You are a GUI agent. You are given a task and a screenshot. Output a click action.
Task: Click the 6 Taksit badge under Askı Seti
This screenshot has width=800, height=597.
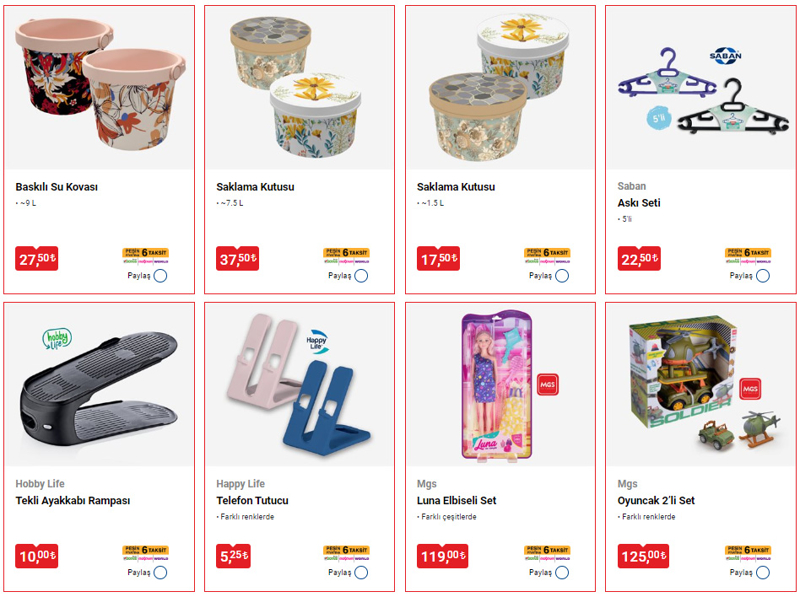click(x=748, y=256)
